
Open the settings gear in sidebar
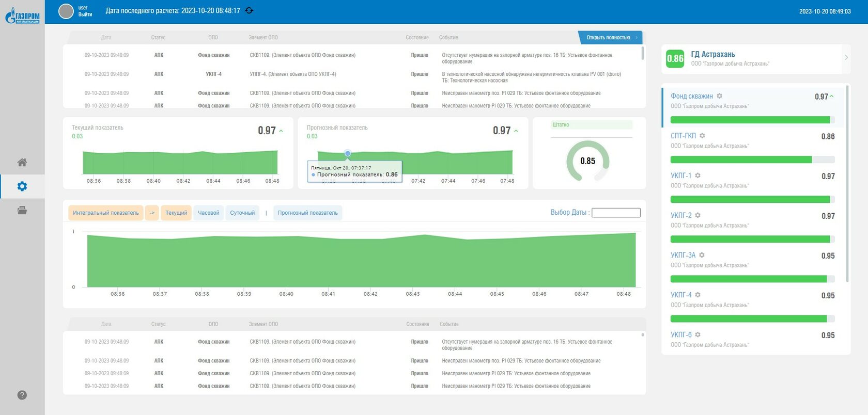click(x=22, y=186)
